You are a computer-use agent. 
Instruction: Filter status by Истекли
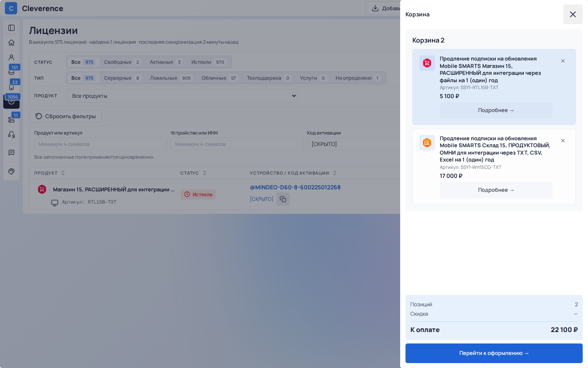tap(208, 62)
